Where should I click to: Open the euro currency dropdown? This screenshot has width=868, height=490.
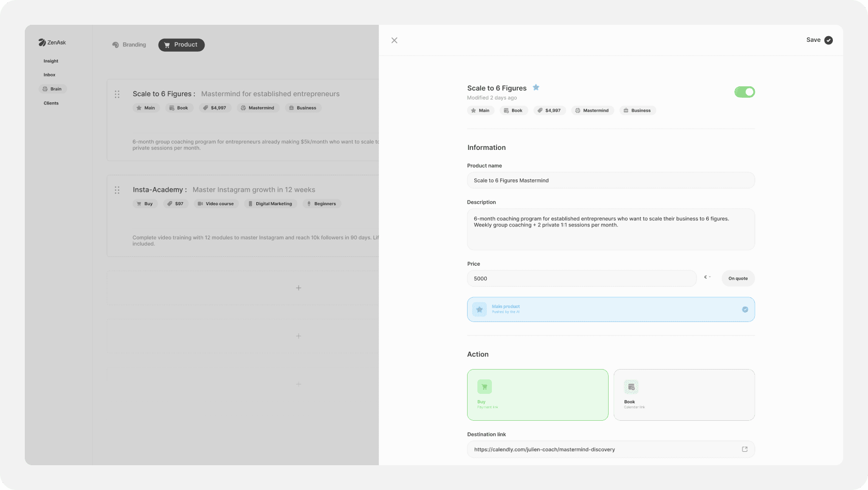point(707,278)
